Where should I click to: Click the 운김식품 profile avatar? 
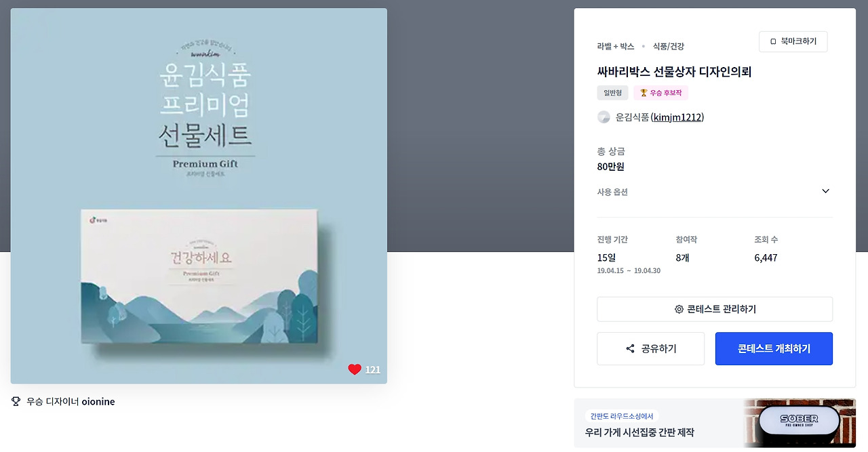tap(604, 117)
